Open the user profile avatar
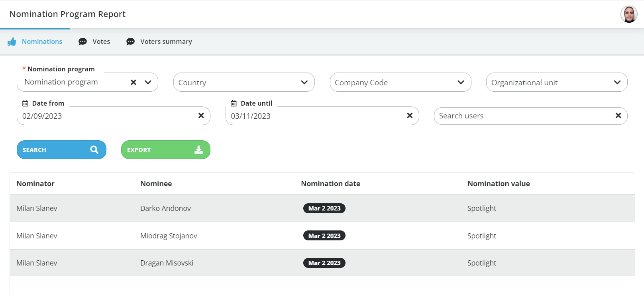Image resolution: width=644 pixels, height=295 pixels. (629, 14)
